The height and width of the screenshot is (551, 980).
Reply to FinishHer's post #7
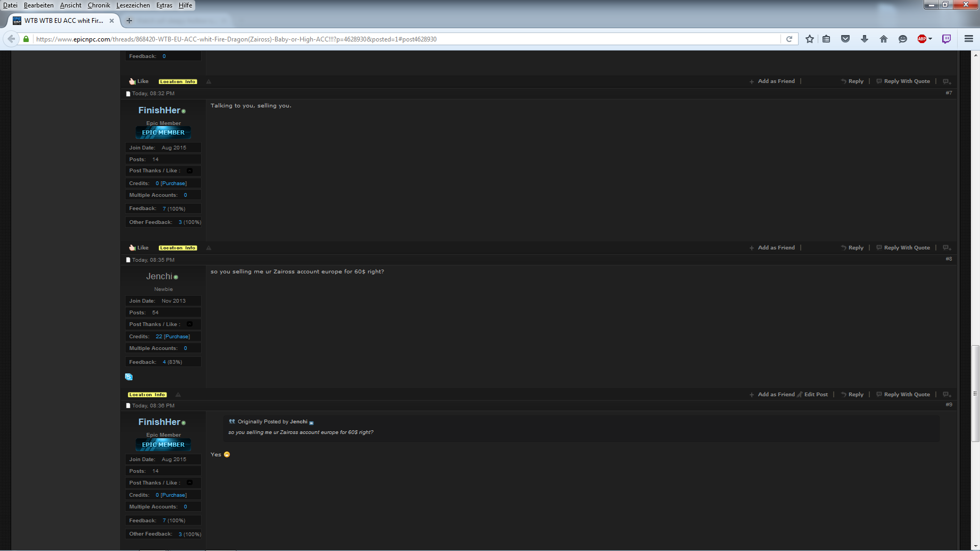852,248
